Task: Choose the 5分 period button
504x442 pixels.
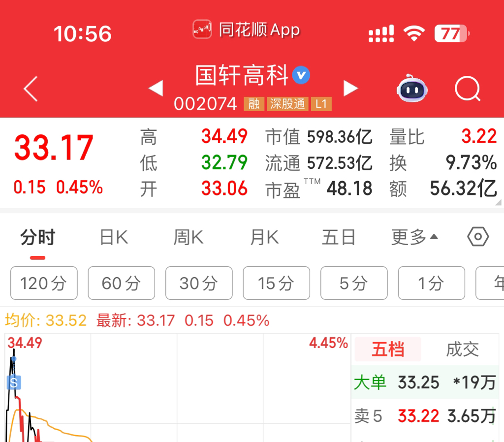Action: [354, 283]
